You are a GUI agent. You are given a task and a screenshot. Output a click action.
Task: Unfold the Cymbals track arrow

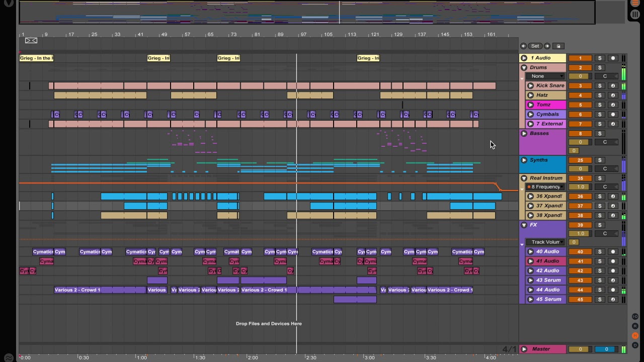pyautogui.click(x=530, y=114)
